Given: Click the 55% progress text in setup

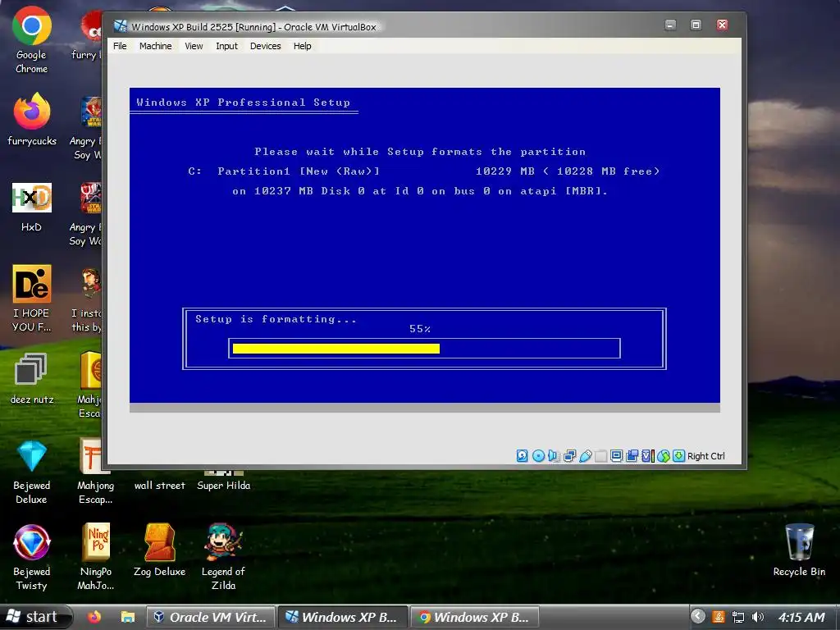Looking at the screenshot, I should (420, 329).
